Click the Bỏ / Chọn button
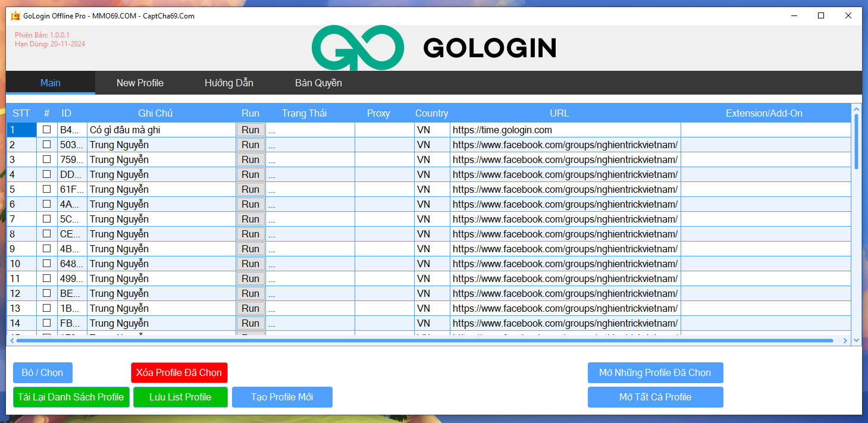The width and height of the screenshot is (868, 423). tap(42, 372)
